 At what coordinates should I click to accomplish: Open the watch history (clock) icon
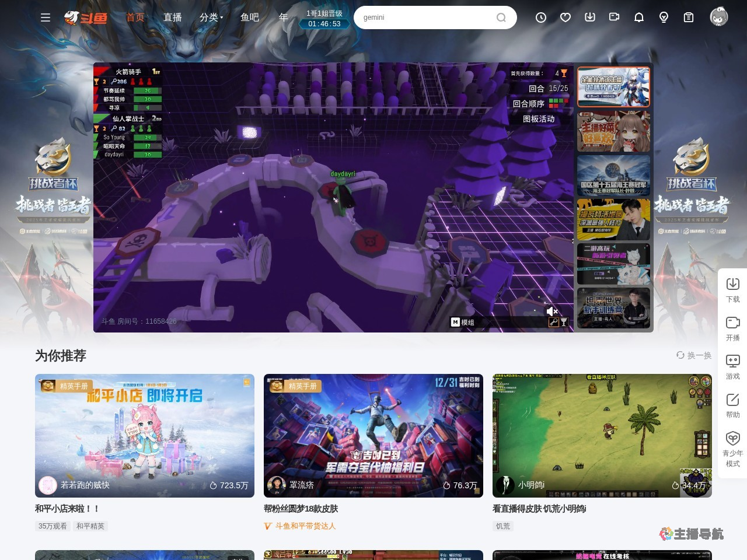point(540,17)
